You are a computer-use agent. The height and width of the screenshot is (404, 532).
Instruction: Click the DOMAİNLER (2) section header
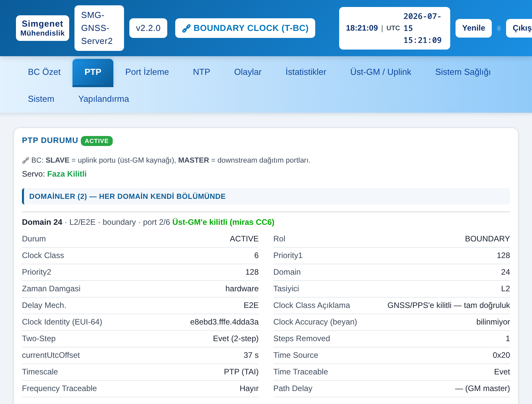click(266, 197)
